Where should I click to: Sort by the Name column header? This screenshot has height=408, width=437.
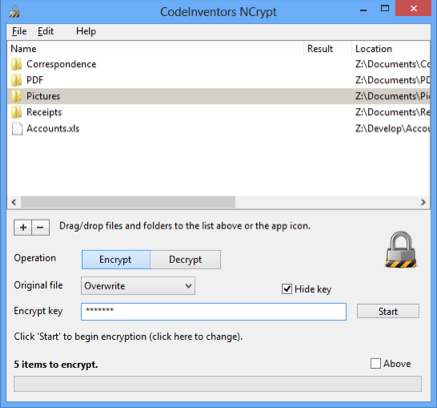155,49
